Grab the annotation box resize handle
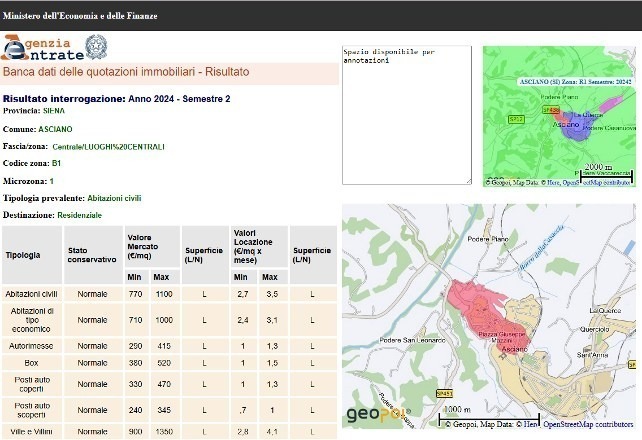The image size is (642, 440). click(x=467, y=181)
